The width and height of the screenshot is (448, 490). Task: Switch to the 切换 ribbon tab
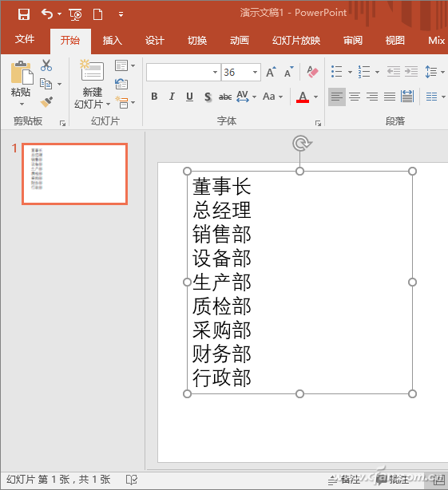pyautogui.click(x=197, y=41)
